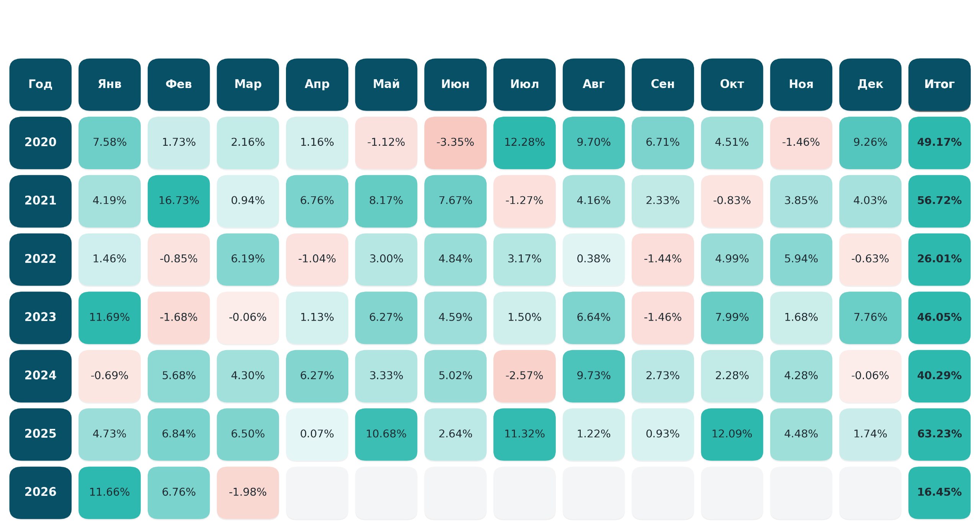Select the -1.98% March 2026 cell
Image resolution: width=980 pixels, height=528 pixels.
pos(248,492)
